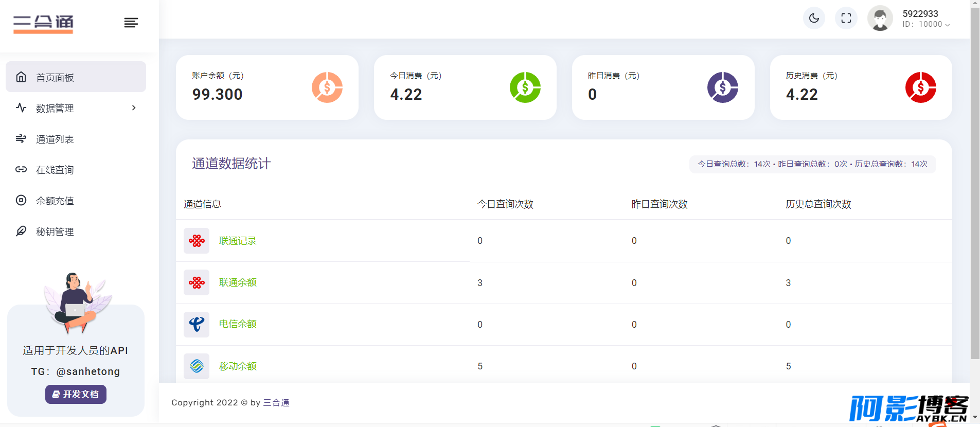Click red dollar icon on 历史消费 card
Viewport: 980px width, 427px height.
coord(921,87)
